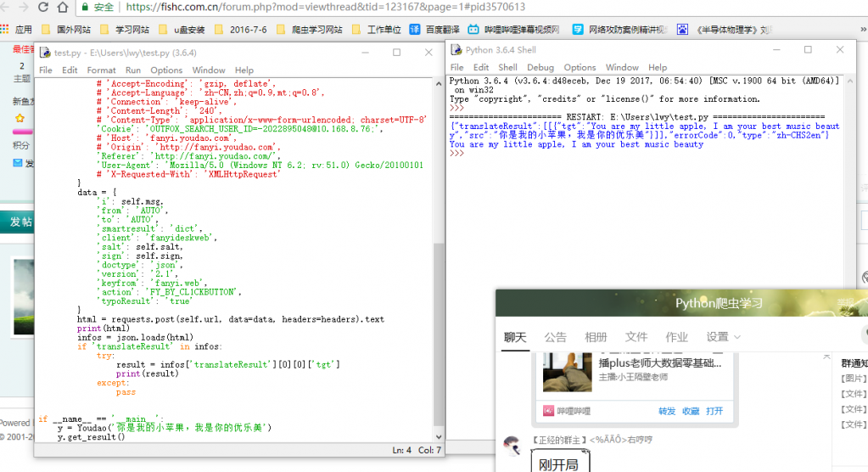Image resolution: width=868 pixels, height=472 pixels.
Task: Click the yellow star icon on forum page
Action: point(20,118)
